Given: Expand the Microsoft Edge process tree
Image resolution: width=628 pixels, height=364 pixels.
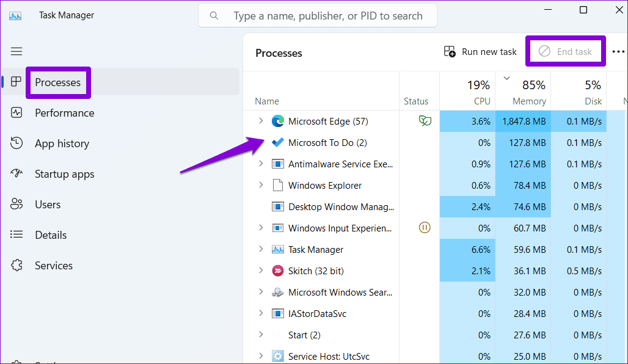Looking at the screenshot, I should click(261, 121).
